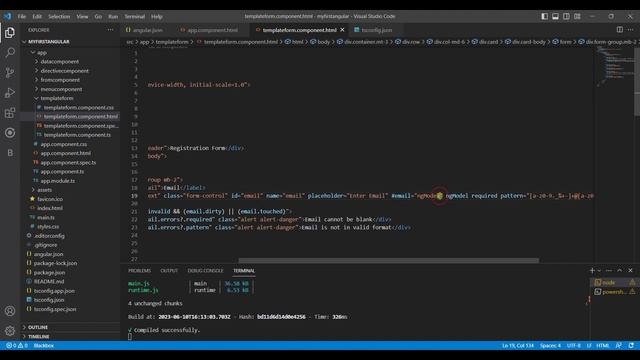
Task: Switch to the DEBUG CONSOLE panel tab
Action: point(205,271)
